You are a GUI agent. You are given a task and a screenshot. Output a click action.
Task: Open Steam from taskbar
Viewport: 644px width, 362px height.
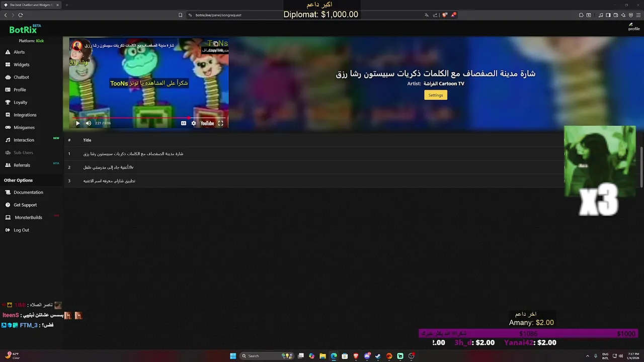point(378,356)
